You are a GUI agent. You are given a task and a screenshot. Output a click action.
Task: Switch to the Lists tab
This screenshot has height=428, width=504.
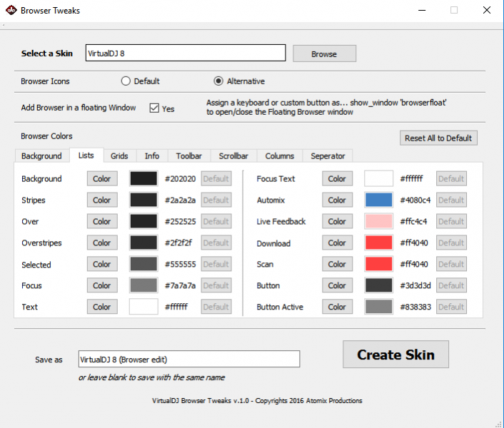[86, 156]
